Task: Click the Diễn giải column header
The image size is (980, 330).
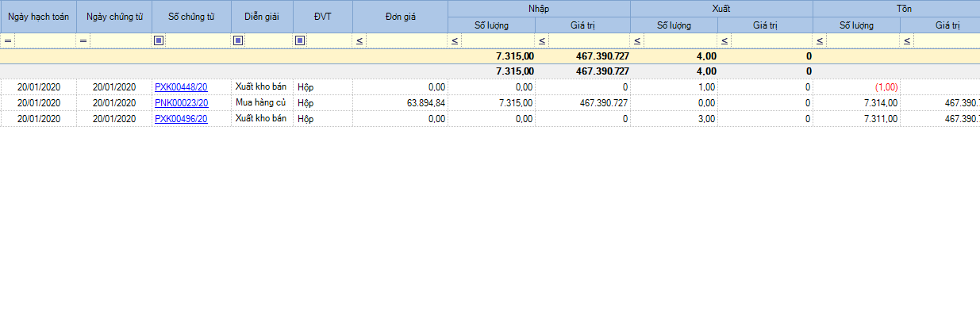Action: (x=262, y=17)
